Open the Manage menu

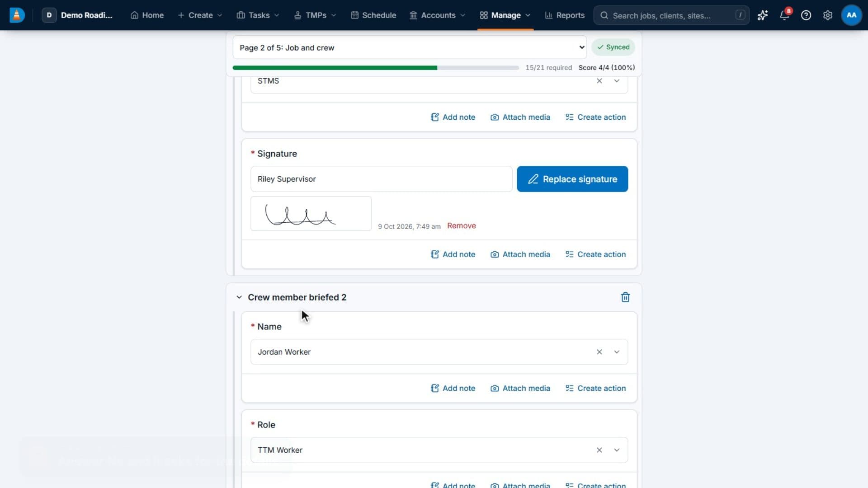tap(505, 15)
